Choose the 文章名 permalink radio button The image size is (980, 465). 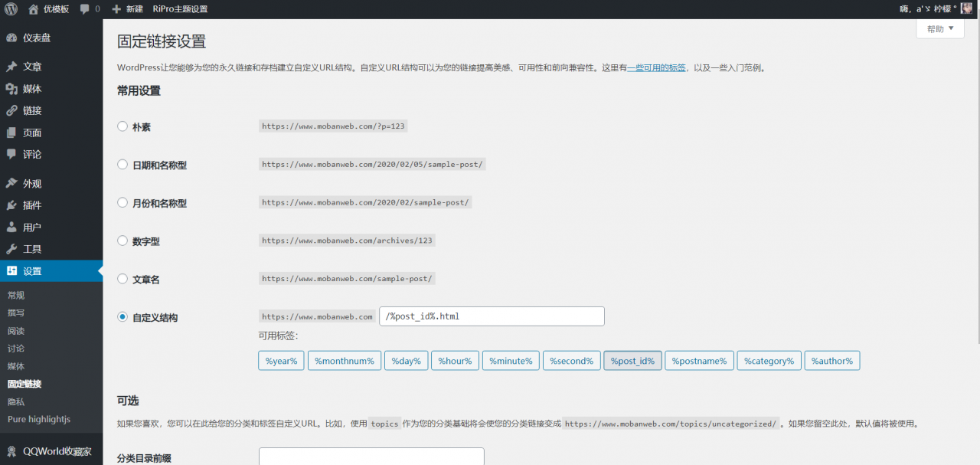[x=122, y=279]
